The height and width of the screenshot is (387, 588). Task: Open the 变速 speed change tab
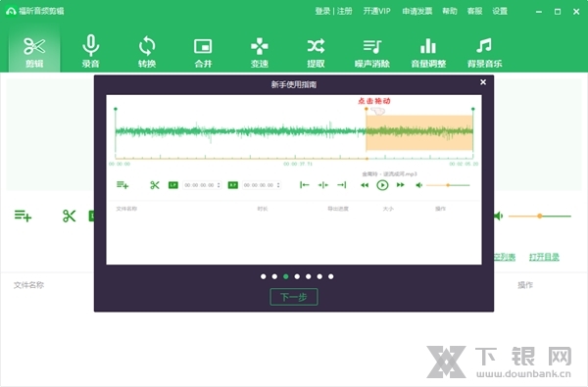pos(260,52)
